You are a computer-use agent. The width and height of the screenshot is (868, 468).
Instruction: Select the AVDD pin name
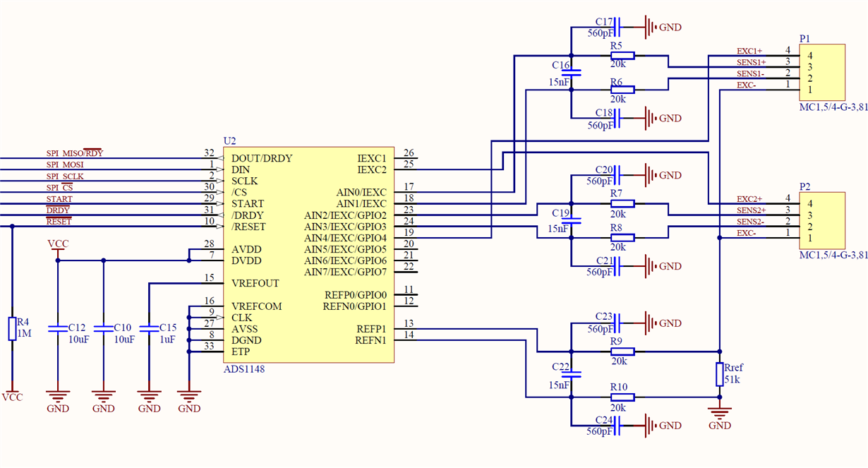[246, 249]
